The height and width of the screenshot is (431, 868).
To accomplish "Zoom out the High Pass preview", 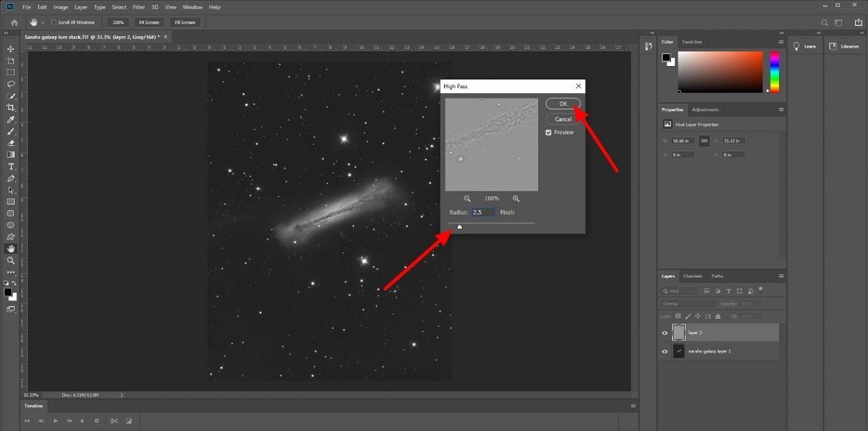I will coord(467,198).
